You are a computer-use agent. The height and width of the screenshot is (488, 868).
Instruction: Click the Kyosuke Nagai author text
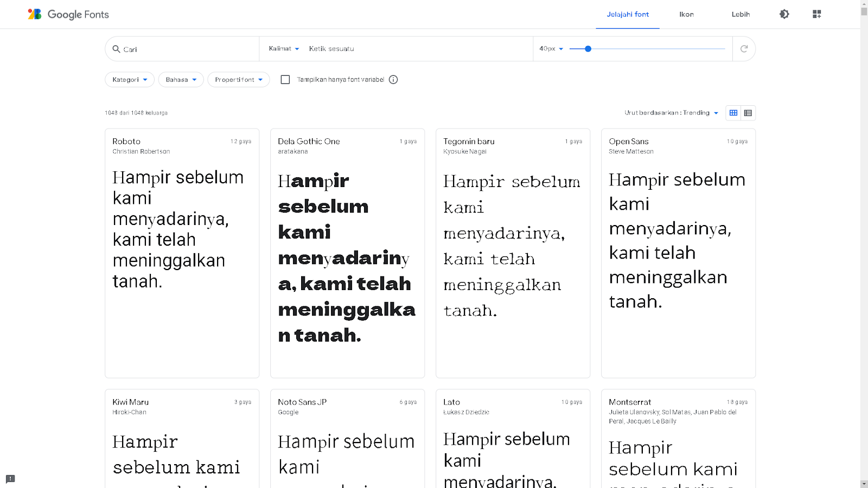click(x=465, y=152)
